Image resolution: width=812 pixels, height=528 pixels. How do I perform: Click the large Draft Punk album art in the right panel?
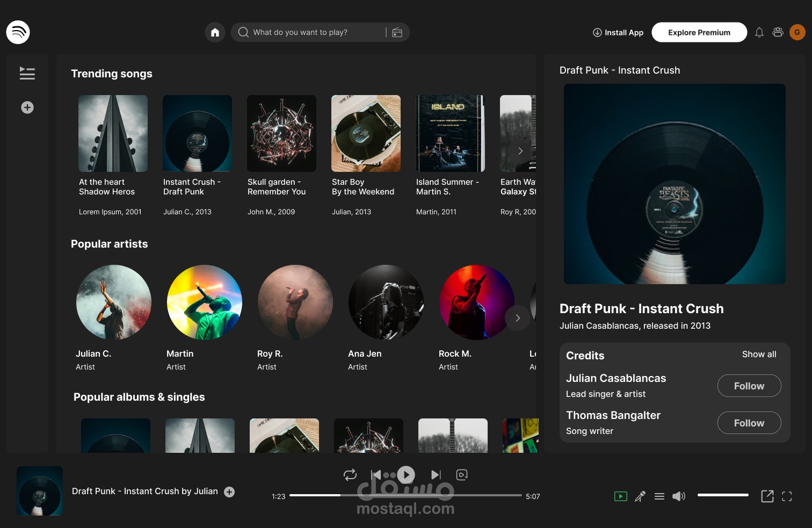pyautogui.click(x=675, y=184)
